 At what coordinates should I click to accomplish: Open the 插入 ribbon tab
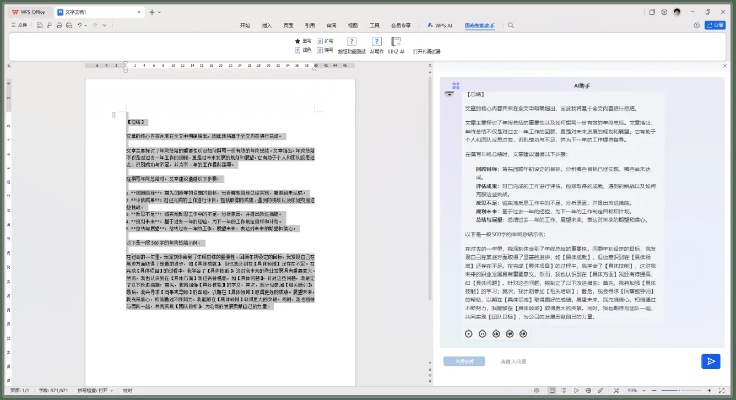click(266, 23)
